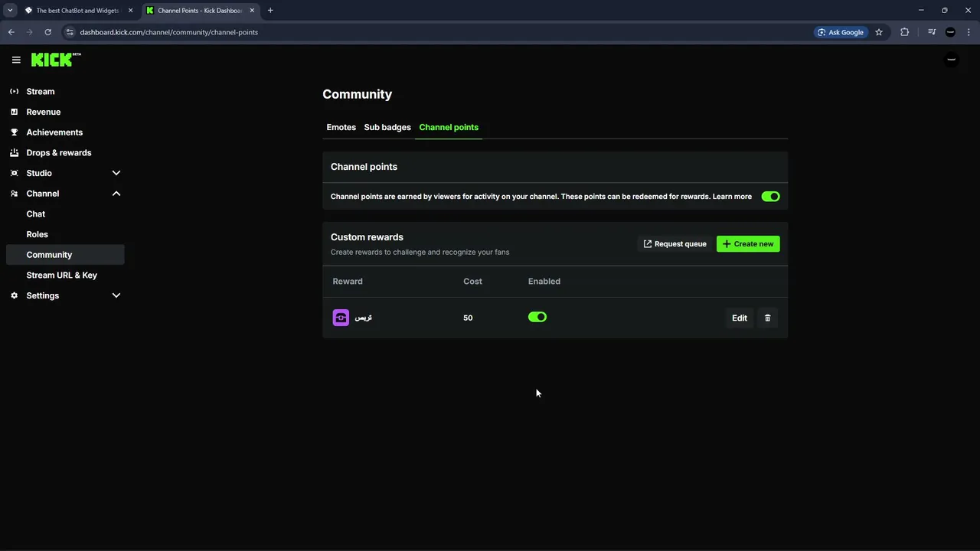Open Stream URL & Key
This screenshot has width=980, height=551.
click(x=62, y=275)
